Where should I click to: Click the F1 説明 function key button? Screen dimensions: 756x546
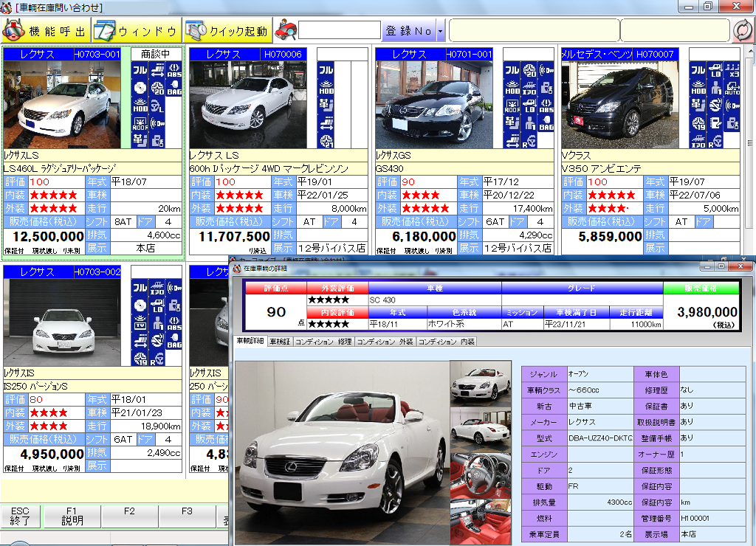[x=72, y=516]
